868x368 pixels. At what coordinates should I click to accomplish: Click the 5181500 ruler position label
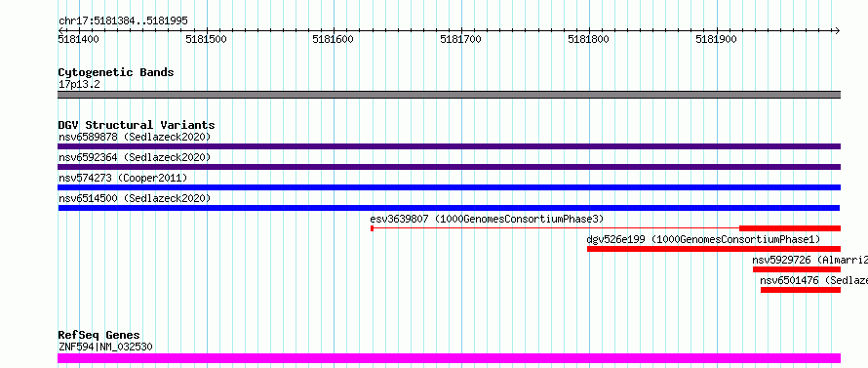click(207, 39)
